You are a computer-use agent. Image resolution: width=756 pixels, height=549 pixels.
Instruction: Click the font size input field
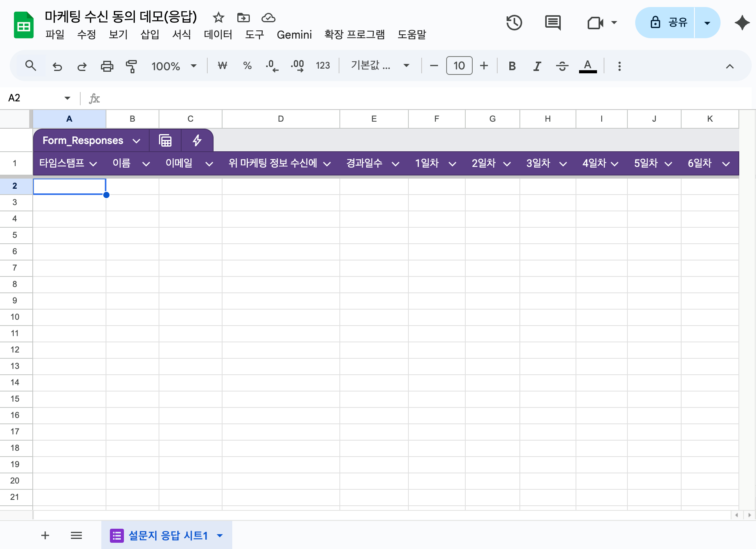(x=459, y=66)
